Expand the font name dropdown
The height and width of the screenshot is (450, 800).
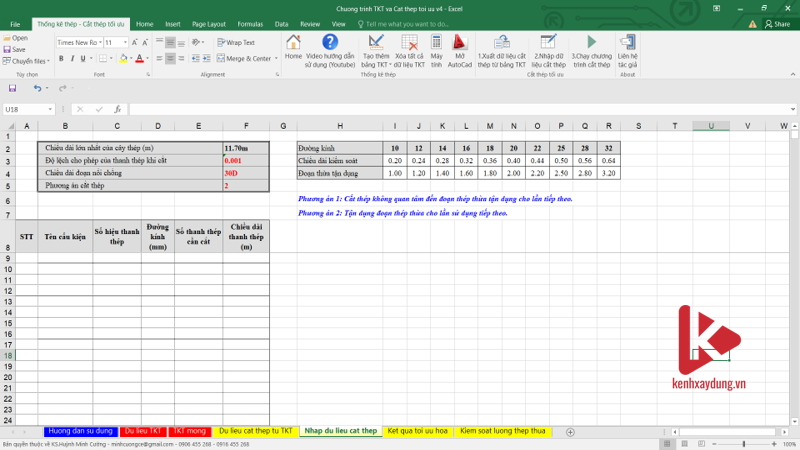coord(98,43)
